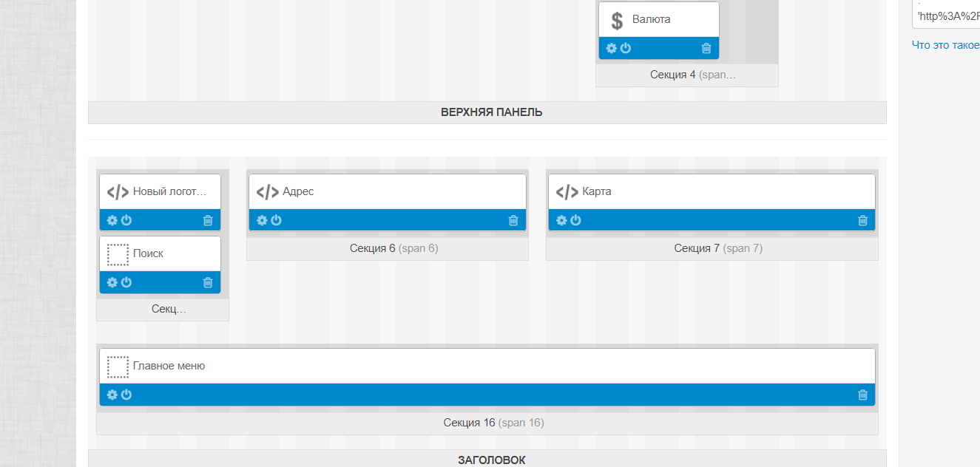Viewport: 980px width, 467px height.
Task: Delete the Карта widget
Action: [x=862, y=219]
